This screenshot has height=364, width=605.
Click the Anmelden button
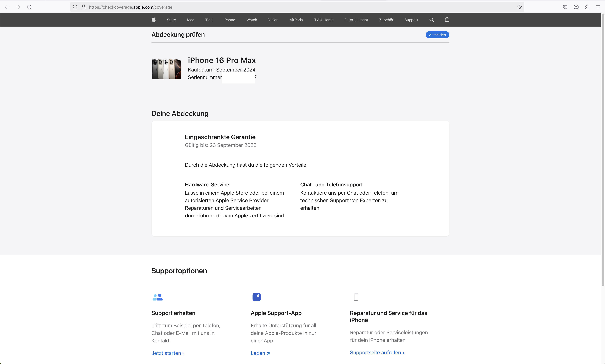[437, 35]
